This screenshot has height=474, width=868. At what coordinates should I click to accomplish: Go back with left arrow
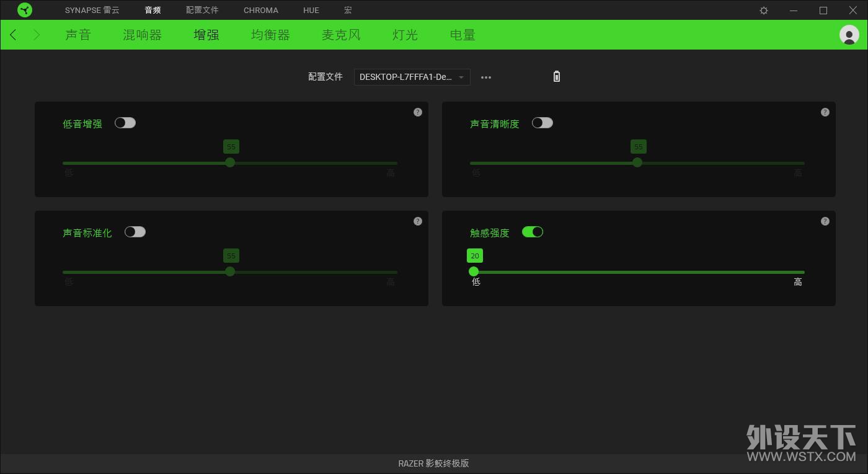[x=14, y=35]
